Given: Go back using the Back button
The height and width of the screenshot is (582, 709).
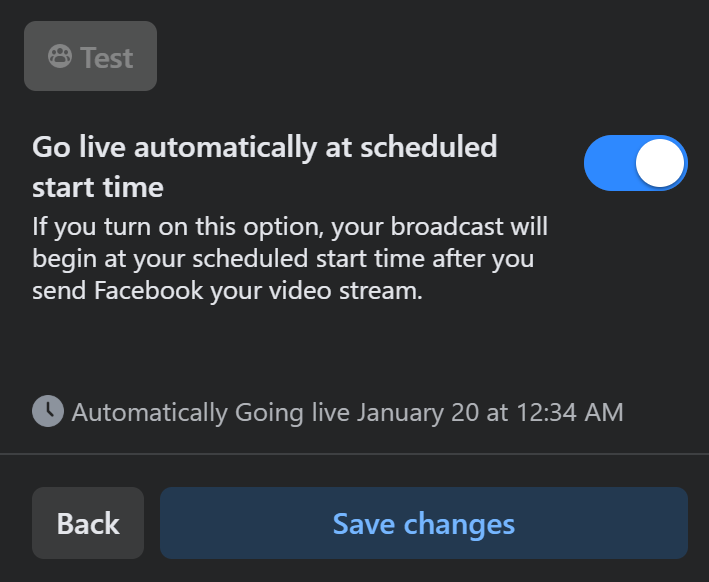Looking at the screenshot, I should (x=88, y=523).
